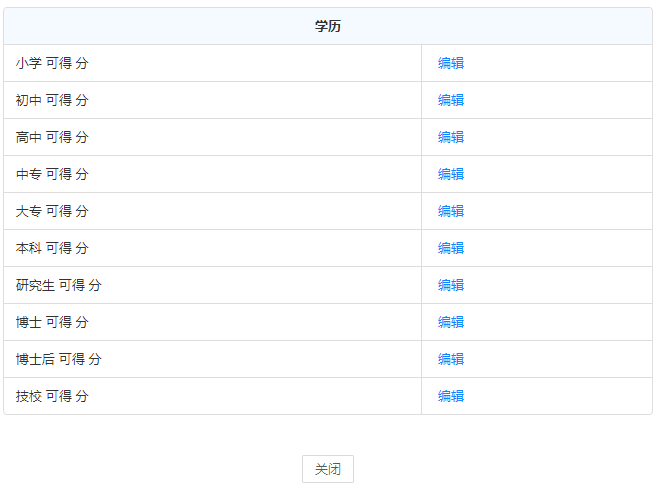
Task: Click the 初中 可得 分 label
Action: [x=52, y=100]
